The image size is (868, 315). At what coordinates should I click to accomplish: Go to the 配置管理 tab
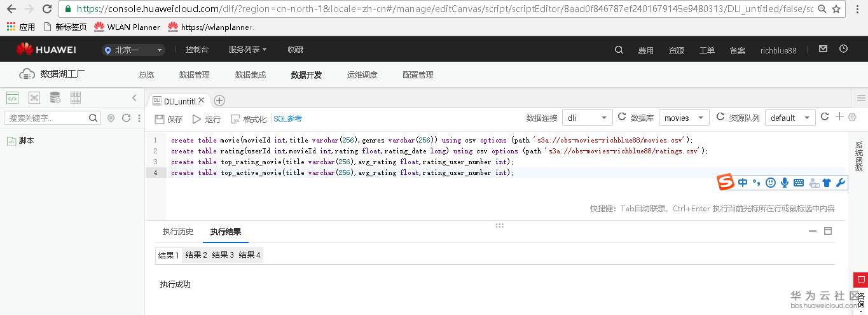(x=418, y=74)
